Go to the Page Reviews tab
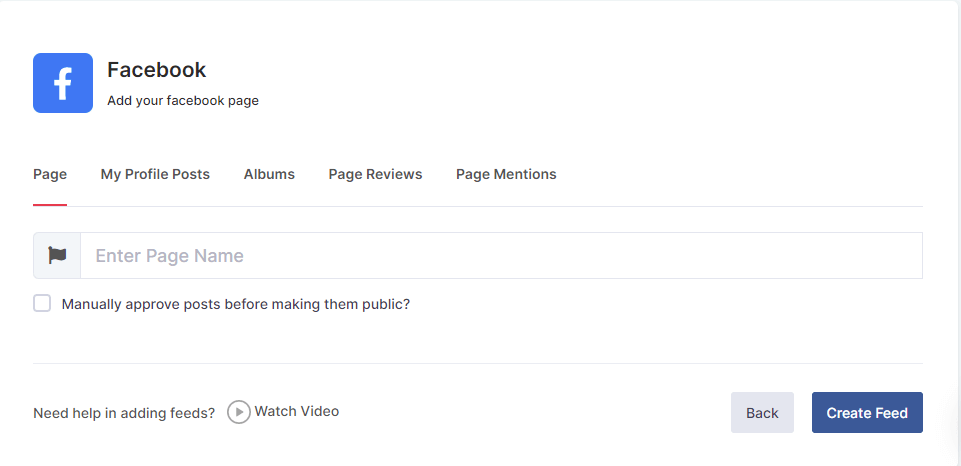 [x=375, y=174]
